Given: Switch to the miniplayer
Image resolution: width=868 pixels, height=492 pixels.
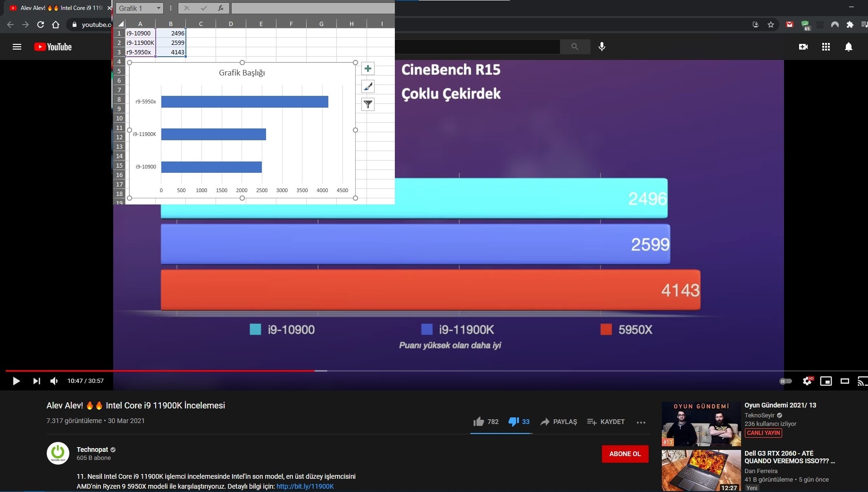Looking at the screenshot, I should [x=826, y=381].
